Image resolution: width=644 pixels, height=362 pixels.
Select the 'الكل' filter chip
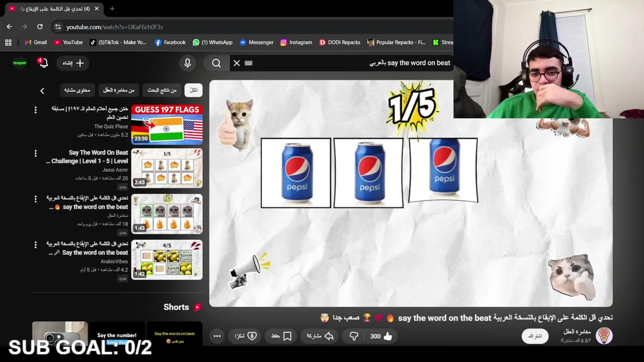click(194, 90)
